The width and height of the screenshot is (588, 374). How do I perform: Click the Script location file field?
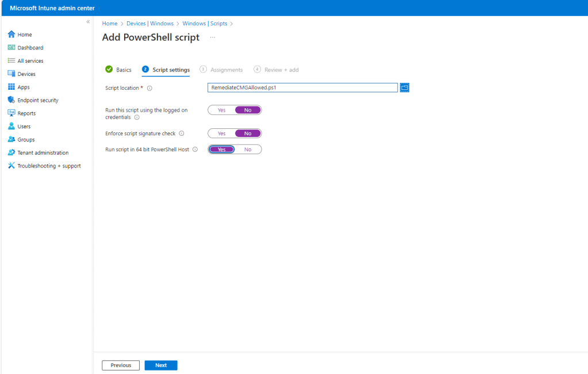(302, 87)
